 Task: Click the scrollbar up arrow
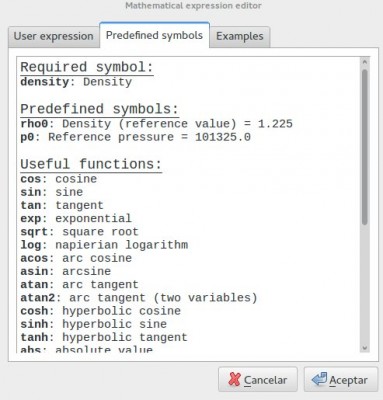click(364, 62)
